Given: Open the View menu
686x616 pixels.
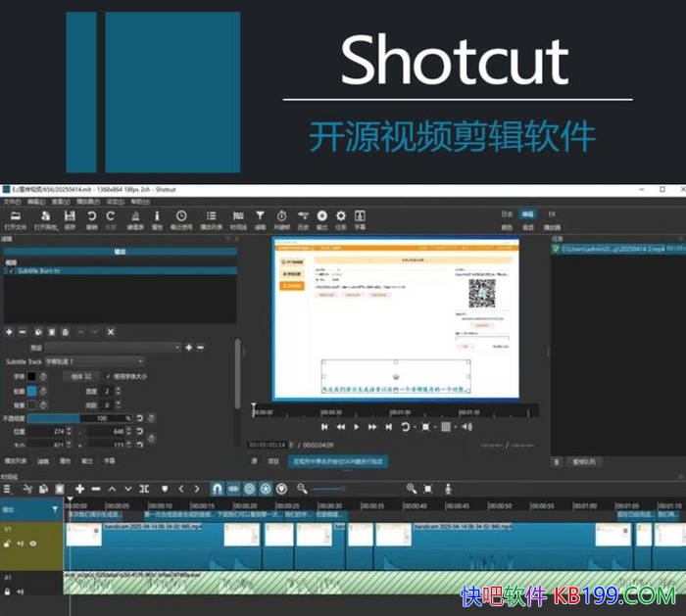Looking at the screenshot, I should [61, 202].
